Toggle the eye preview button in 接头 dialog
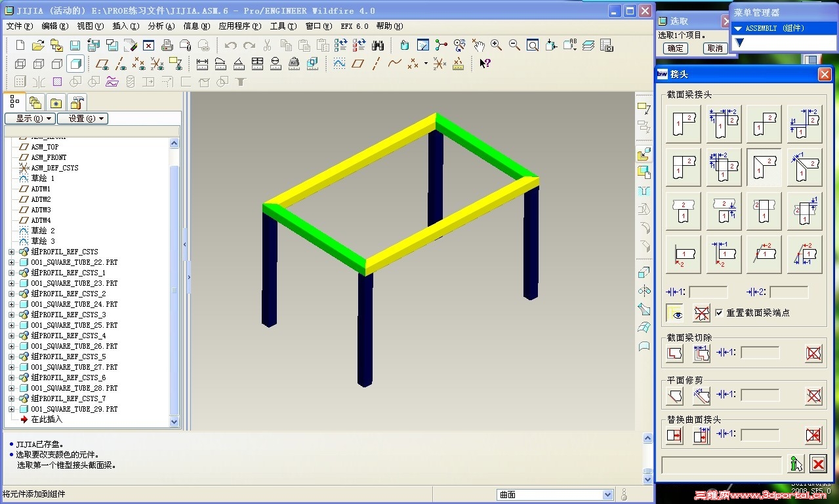 pyautogui.click(x=676, y=313)
